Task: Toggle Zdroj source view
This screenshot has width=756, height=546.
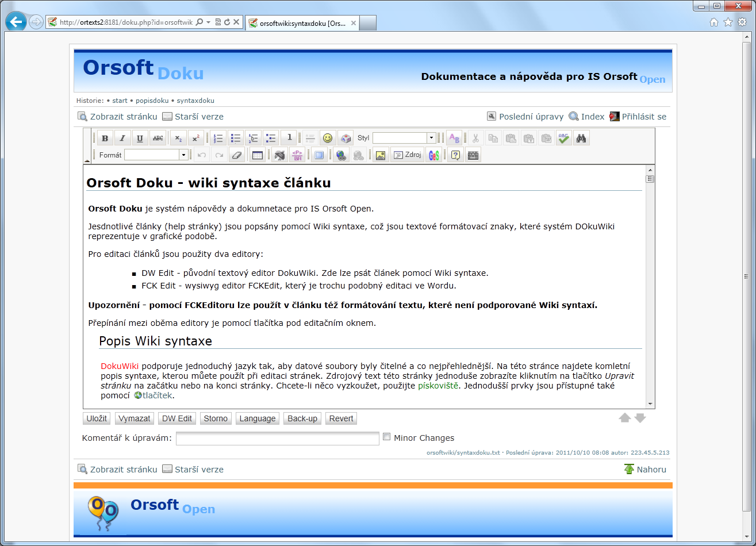Action: pyautogui.click(x=407, y=155)
